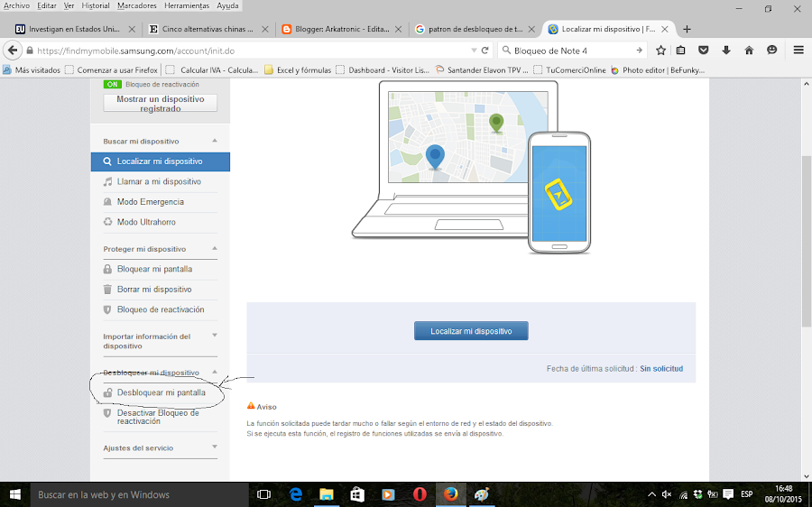Open the Marcadores menu
The width and height of the screenshot is (812, 507).
click(137, 5)
